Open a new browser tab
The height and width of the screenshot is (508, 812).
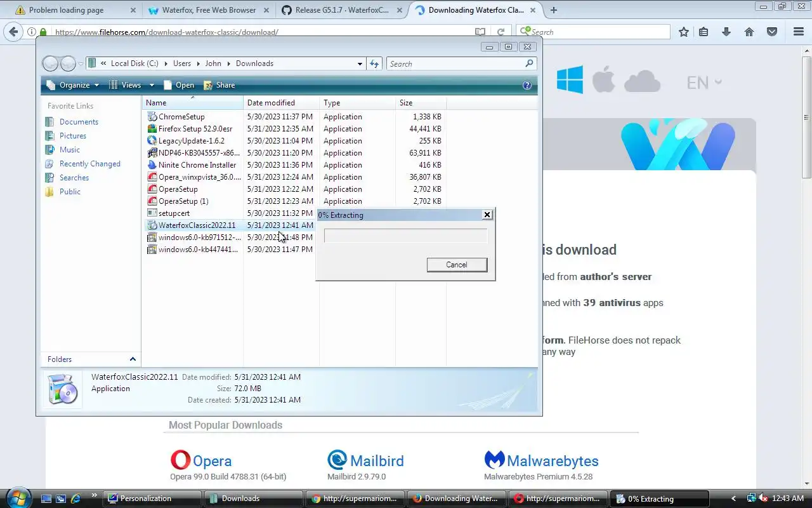[553, 10]
